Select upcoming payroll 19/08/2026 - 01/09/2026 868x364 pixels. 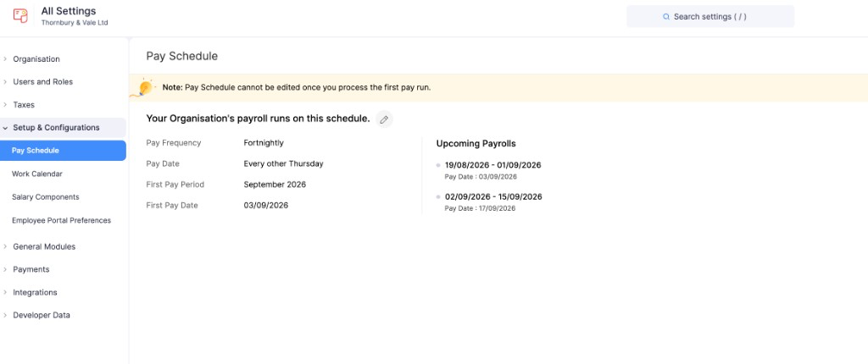pos(492,165)
